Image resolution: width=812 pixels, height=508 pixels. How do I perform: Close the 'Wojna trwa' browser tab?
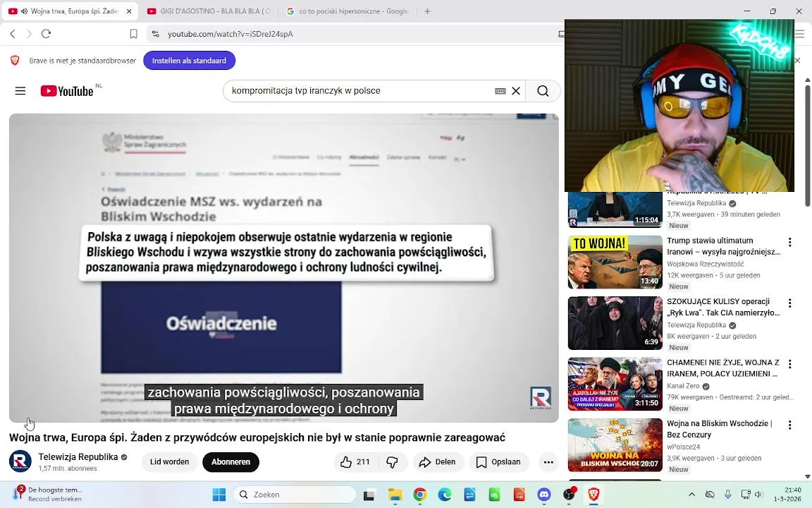(x=129, y=11)
